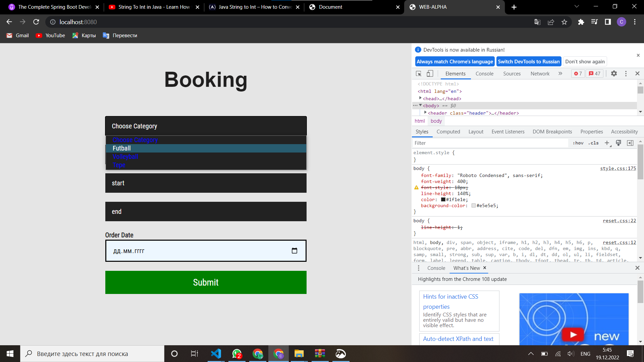Toggle computed styles sidebar icon

tap(630, 143)
